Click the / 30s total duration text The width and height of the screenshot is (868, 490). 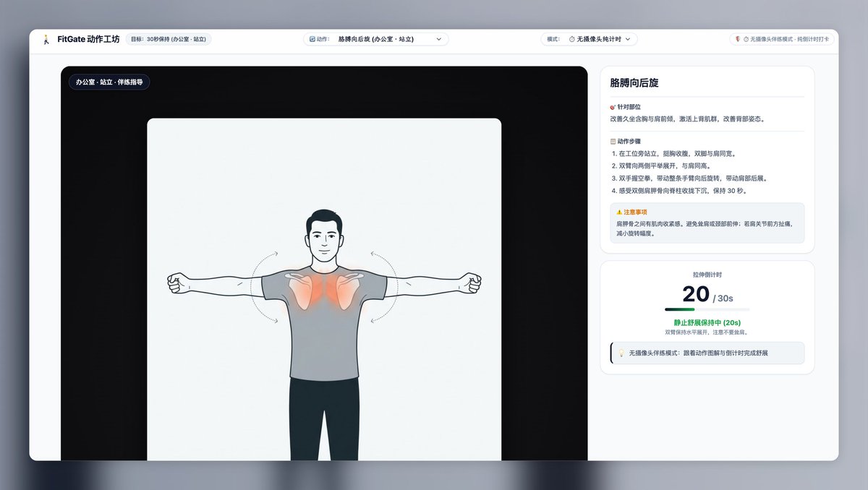coord(722,298)
